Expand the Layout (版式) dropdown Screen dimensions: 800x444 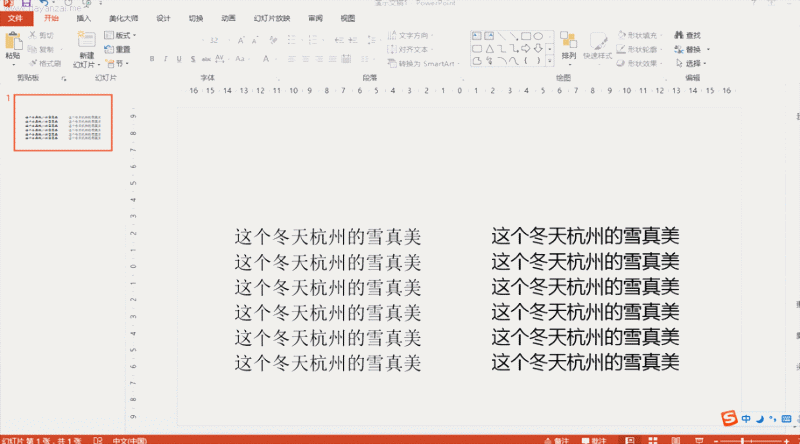[x=122, y=35]
